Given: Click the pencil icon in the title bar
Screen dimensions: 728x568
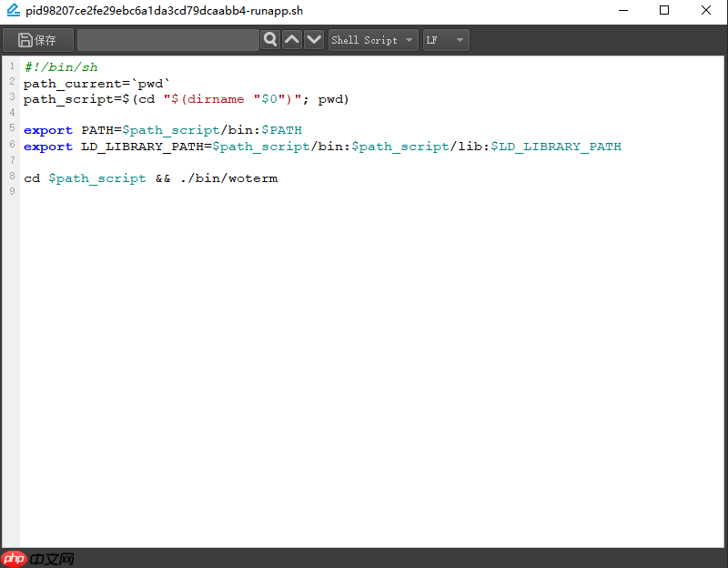Looking at the screenshot, I should click(13, 11).
